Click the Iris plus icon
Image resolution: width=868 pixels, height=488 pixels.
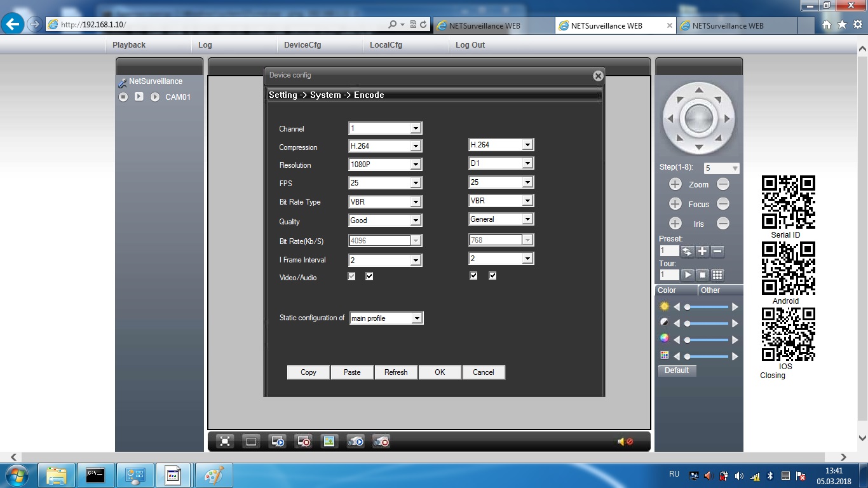[x=675, y=224]
